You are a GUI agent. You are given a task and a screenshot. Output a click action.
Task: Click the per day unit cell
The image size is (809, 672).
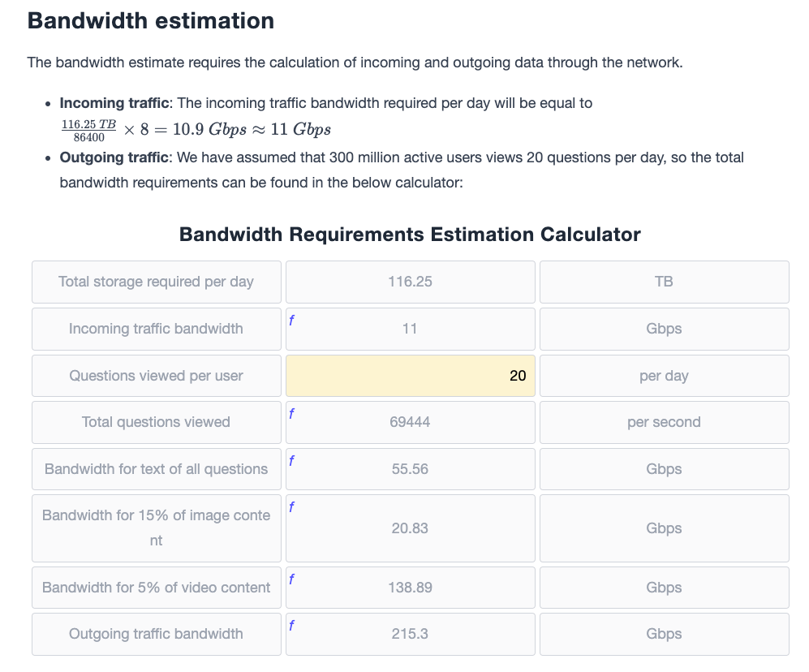pos(665,376)
